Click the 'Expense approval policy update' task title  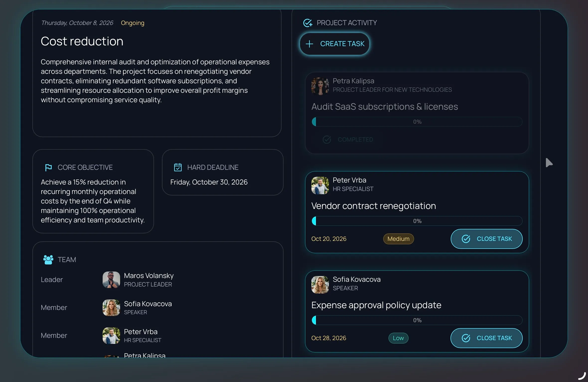click(x=376, y=305)
